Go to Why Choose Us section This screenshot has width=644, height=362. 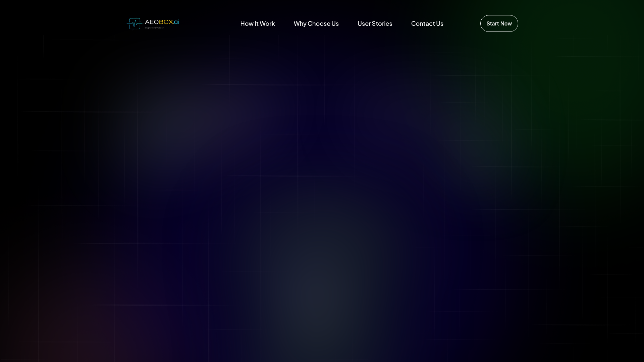[x=316, y=23]
